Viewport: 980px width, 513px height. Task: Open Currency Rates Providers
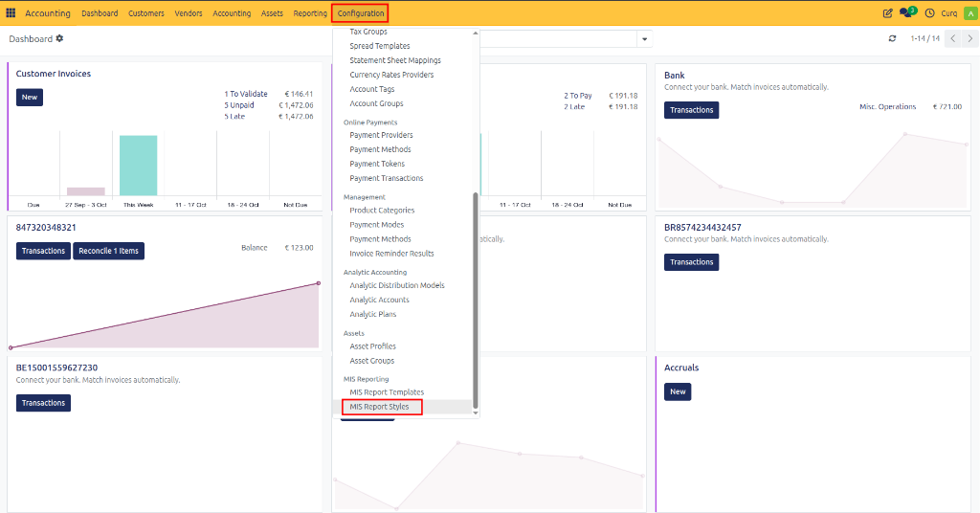pos(391,75)
